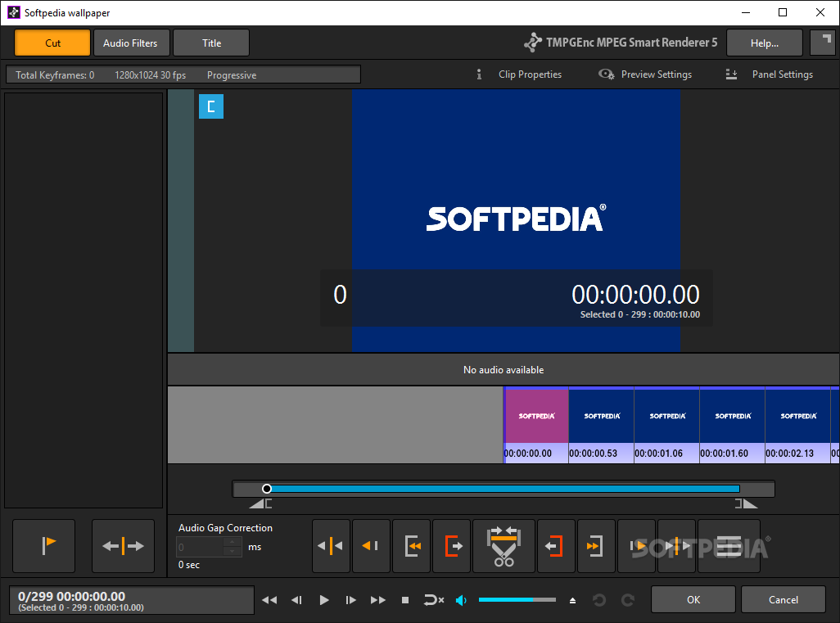840x623 pixels.
Task: Click the blue start-bracket marker in preview
Action: click(211, 106)
